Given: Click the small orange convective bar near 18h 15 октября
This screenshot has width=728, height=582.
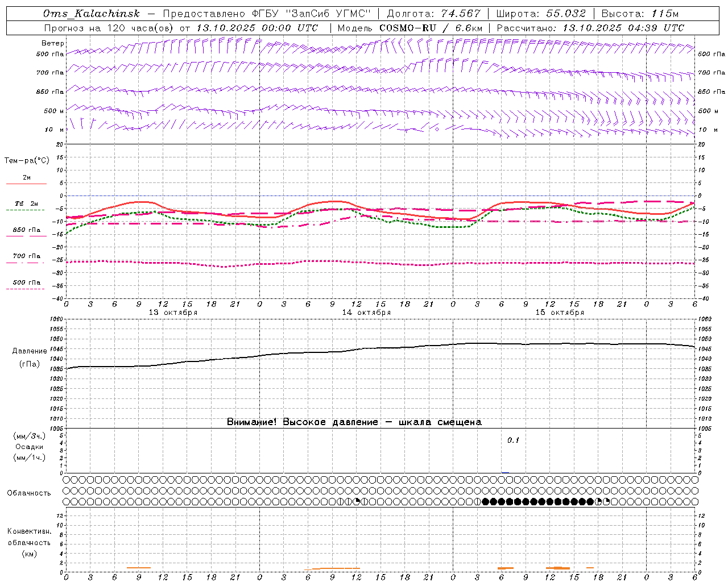Looking at the screenshot, I should tap(590, 568).
